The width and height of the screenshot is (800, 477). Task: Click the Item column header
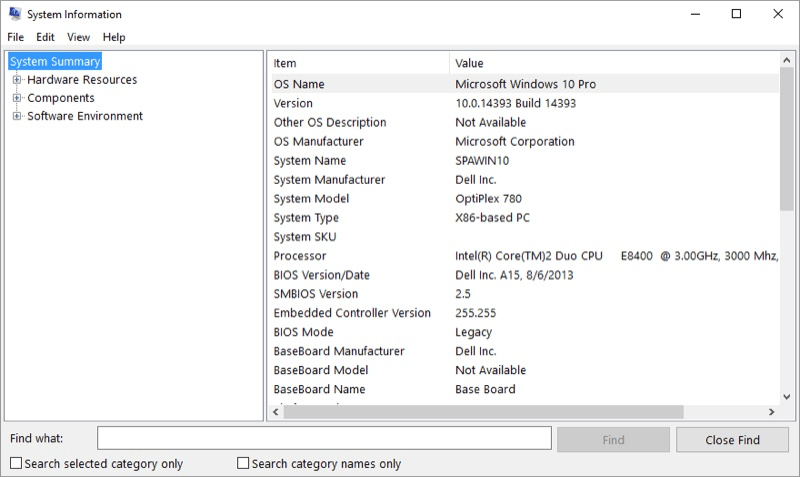360,63
